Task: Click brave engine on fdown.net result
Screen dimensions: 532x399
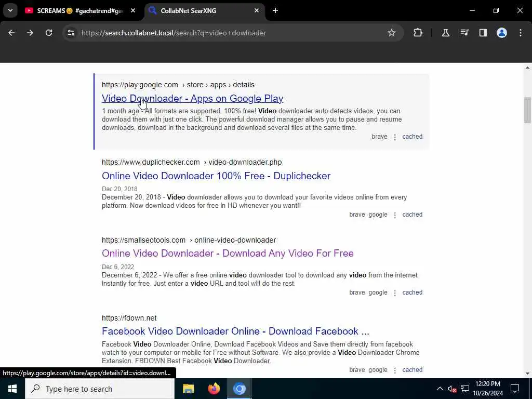Action: click(x=357, y=370)
